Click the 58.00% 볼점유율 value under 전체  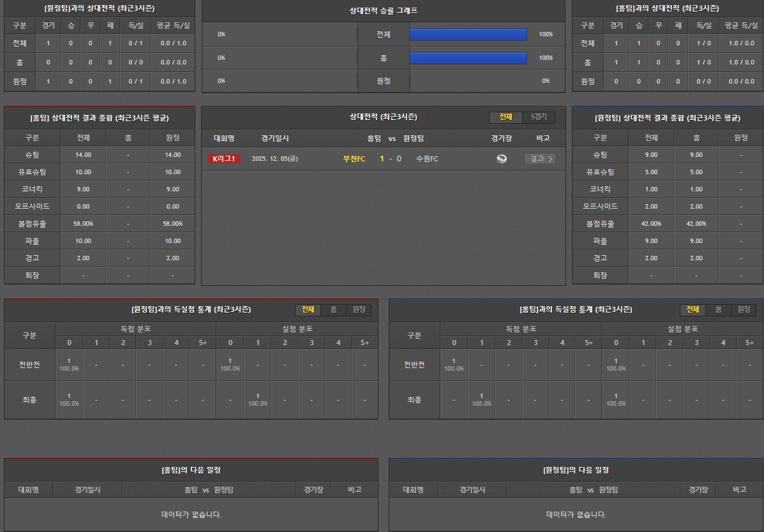[x=83, y=224]
